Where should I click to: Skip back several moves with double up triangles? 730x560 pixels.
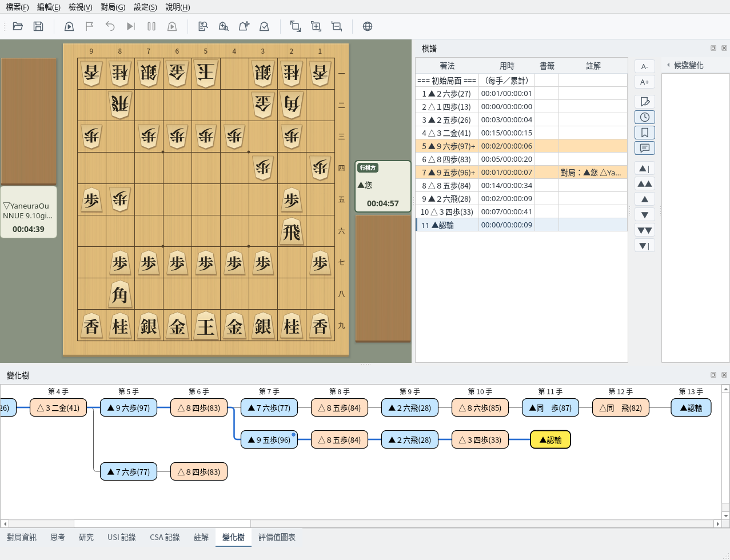(645, 184)
